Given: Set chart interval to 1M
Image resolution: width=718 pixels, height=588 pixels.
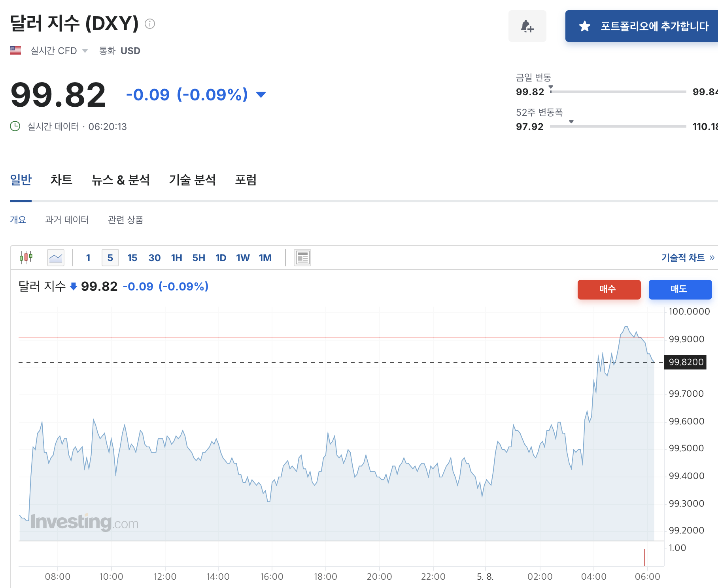Looking at the screenshot, I should [x=265, y=258].
